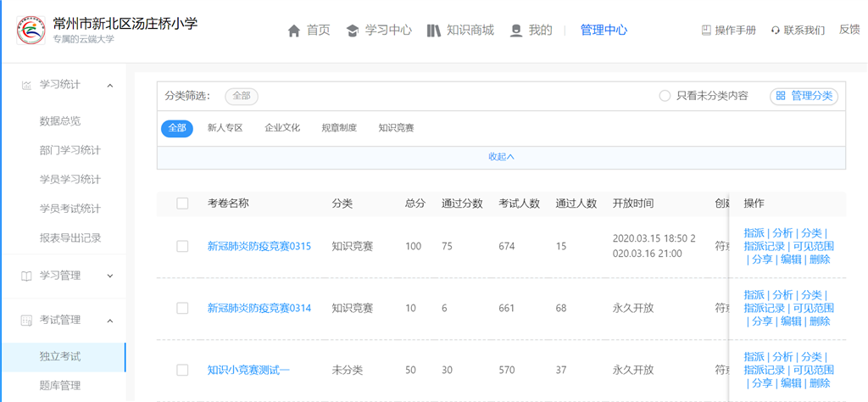Collapse the filter panel with 收起
Viewport: 868px width, 402px height.
pos(501,157)
